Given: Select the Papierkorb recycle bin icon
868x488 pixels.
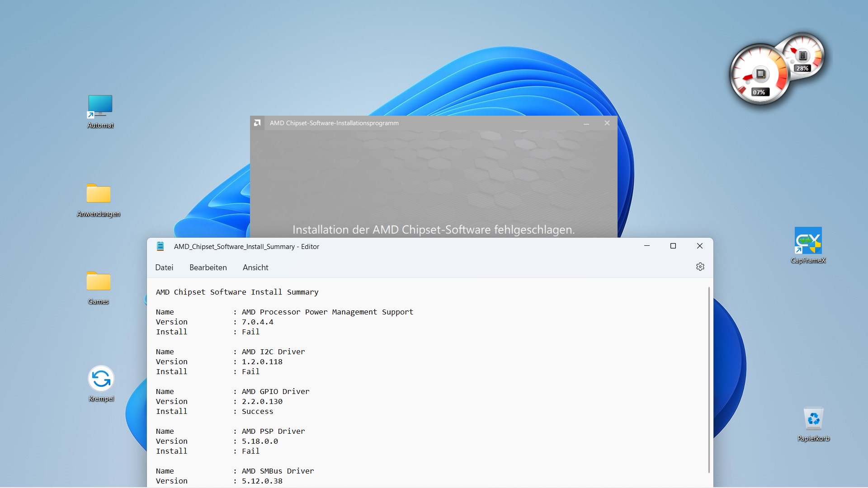Looking at the screenshot, I should click(x=813, y=419).
